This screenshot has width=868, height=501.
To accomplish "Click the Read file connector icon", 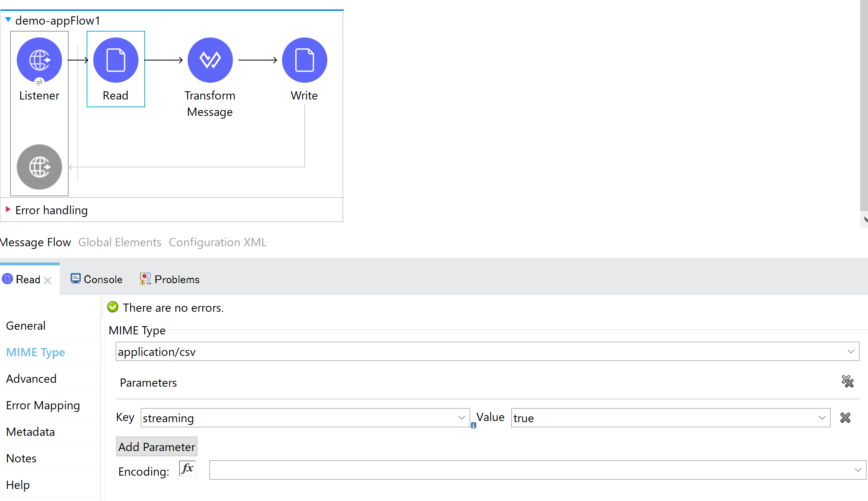I will pos(115,60).
